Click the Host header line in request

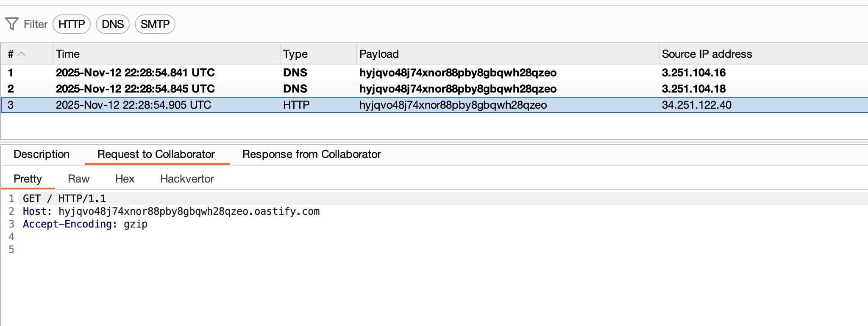(x=171, y=211)
